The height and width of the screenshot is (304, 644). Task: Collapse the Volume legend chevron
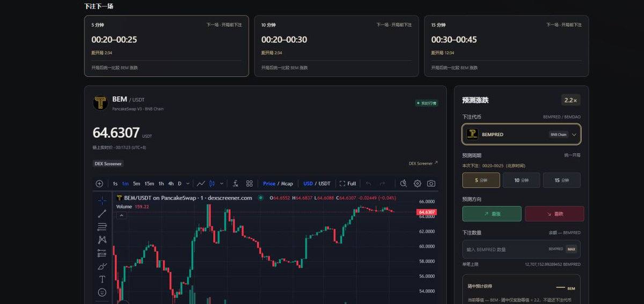[122, 216]
